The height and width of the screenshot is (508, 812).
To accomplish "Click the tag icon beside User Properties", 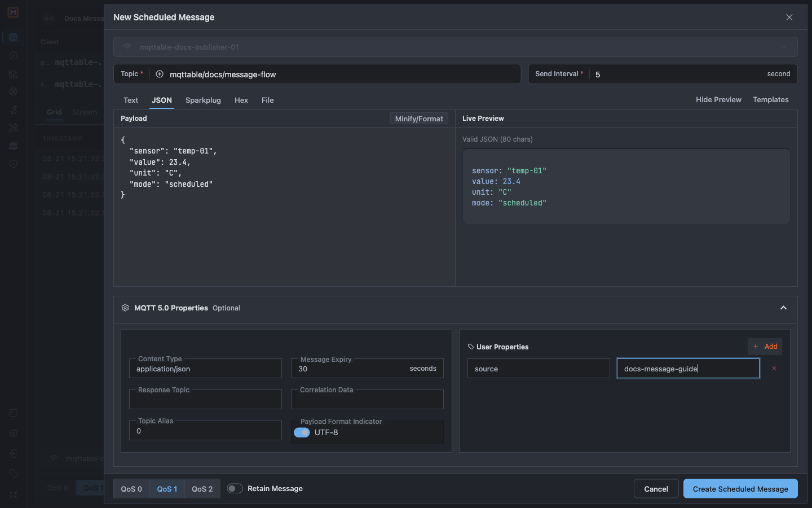I will click(471, 347).
